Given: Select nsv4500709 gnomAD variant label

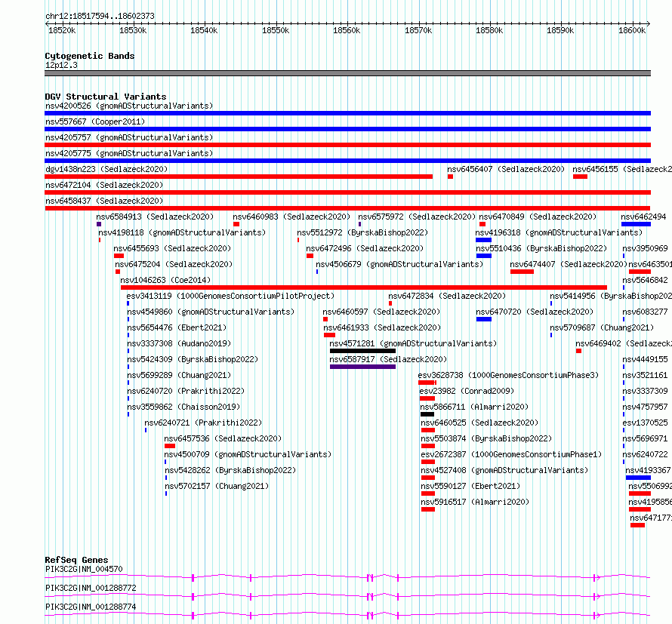Looking at the screenshot, I should [x=248, y=454].
